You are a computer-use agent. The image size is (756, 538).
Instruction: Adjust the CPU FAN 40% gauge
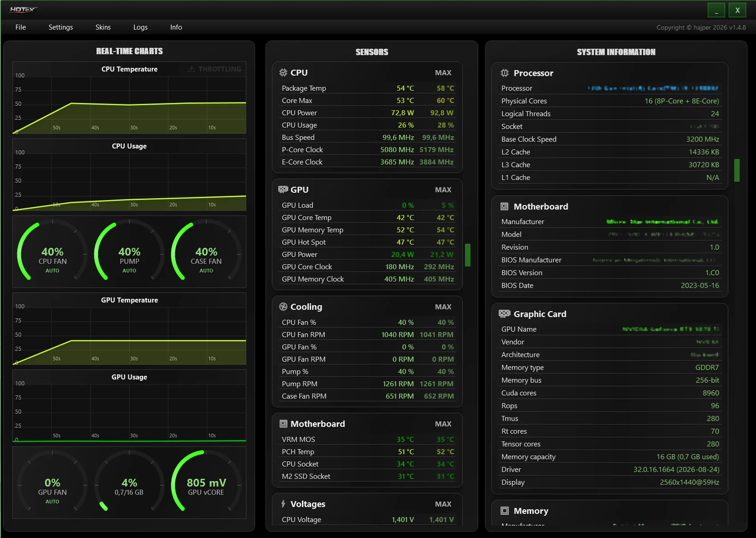coord(52,251)
